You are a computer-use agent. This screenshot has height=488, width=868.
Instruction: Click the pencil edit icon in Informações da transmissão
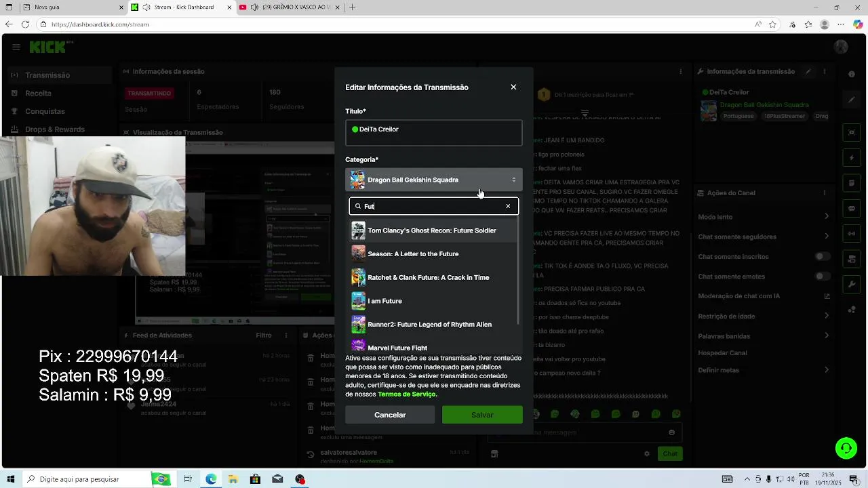[x=808, y=71]
